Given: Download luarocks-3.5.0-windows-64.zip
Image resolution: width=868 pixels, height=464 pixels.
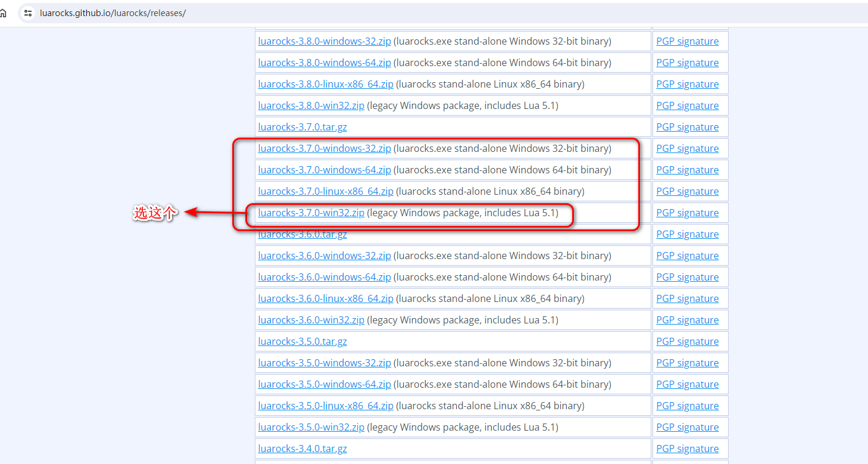Looking at the screenshot, I should 324,384.
